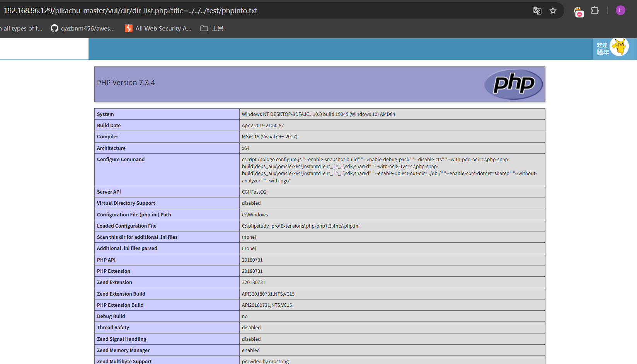Click the 'Zend Extension Build' row label

click(x=121, y=294)
